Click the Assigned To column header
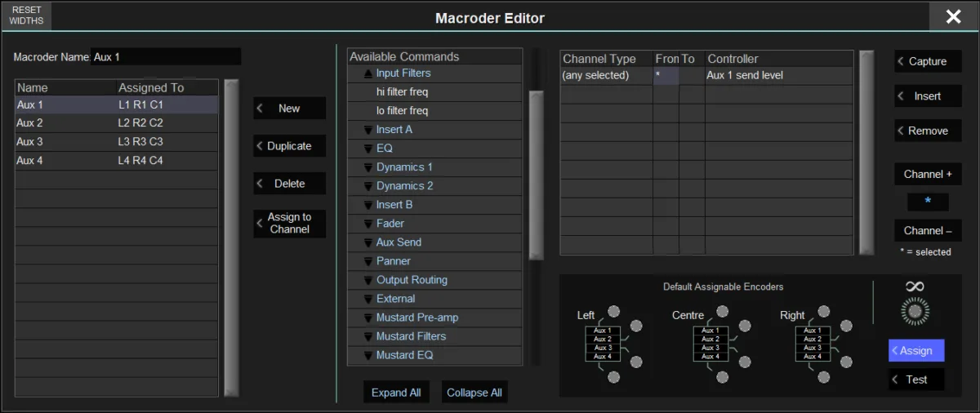Screen dimensions: 980x413 coord(167,87)
